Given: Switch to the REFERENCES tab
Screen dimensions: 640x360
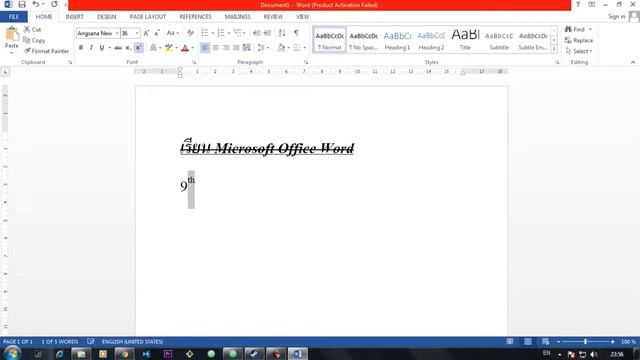Looking at the screenshot, I should [196, 17].
